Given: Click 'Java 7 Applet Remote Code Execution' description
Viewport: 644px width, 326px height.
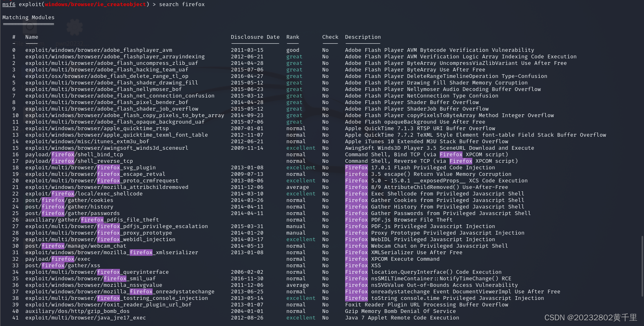Looking at the screenshot, I should [402, 318].
